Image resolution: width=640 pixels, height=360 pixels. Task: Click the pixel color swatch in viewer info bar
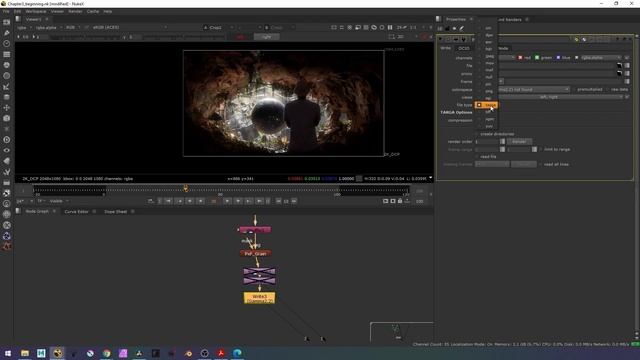[359, 178]
